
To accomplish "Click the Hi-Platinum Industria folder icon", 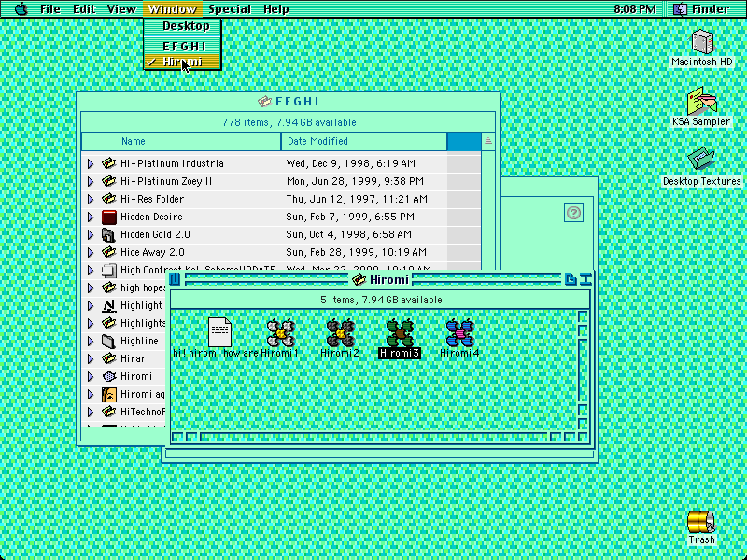I will click(x=109, y=163).
